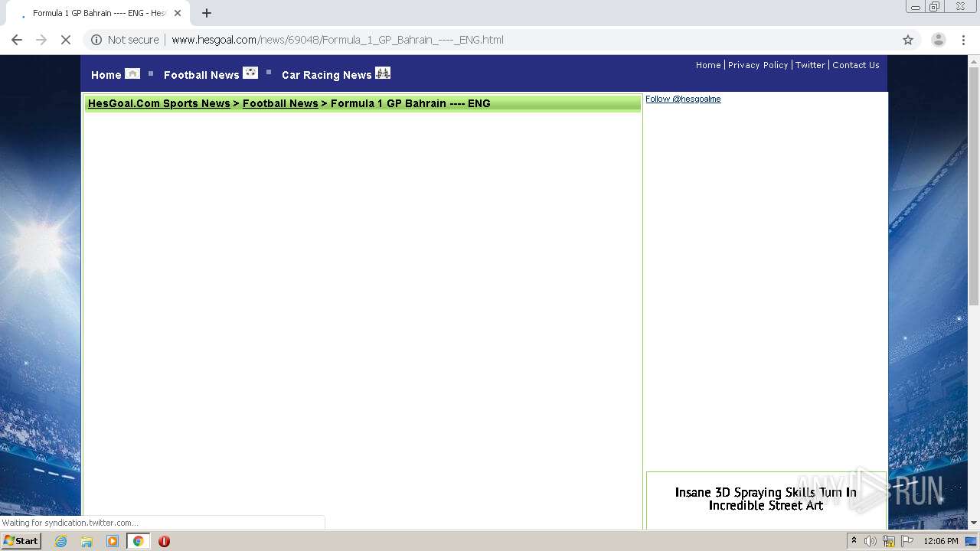This screenshot has height=551, width=980.
Task: Open the Privacy Policy link
Action: coord(758,65)
